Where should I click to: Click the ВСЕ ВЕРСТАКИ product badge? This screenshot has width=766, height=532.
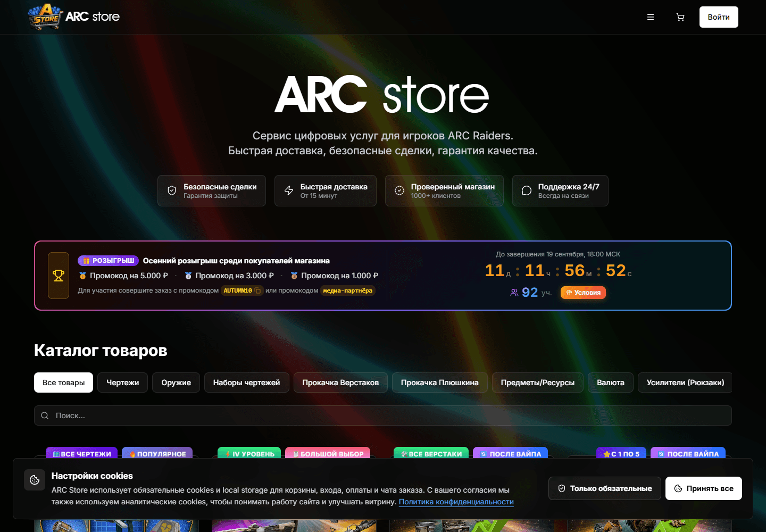431,454
